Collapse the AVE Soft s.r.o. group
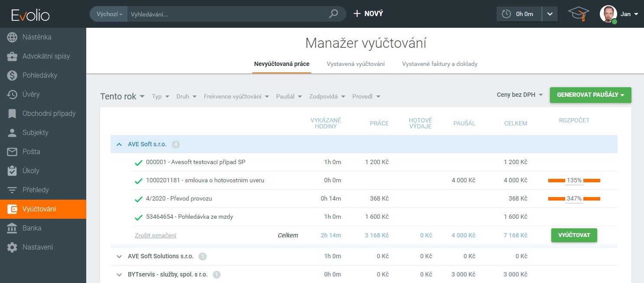This screenshot has height=283, width=644. [120, 145]
